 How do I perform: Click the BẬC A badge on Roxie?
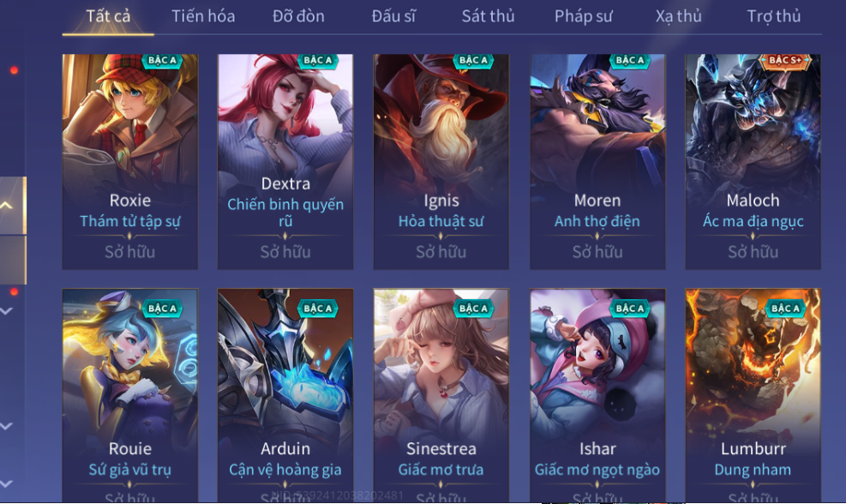162,61
